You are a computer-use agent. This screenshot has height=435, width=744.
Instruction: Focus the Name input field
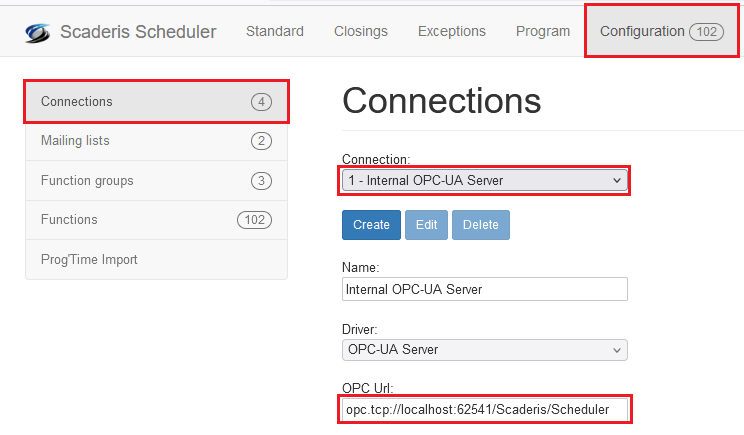pos(485,289)
